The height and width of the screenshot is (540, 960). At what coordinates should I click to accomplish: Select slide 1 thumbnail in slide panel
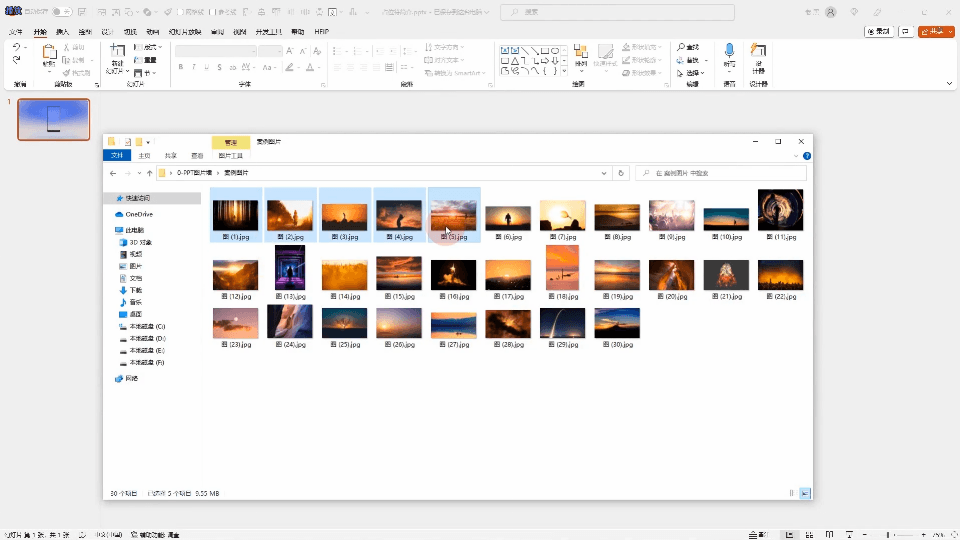point(53,119)
